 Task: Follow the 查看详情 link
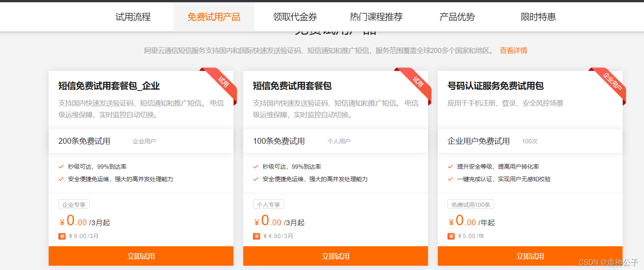513,51
